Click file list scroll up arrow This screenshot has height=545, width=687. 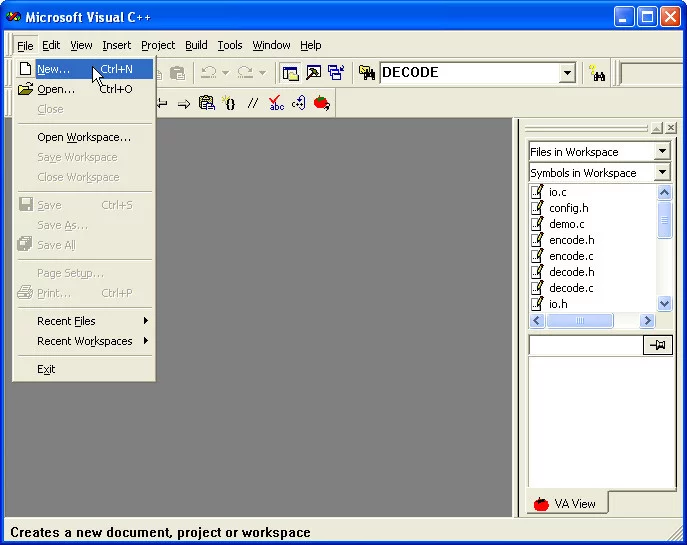tap(664, 192)
